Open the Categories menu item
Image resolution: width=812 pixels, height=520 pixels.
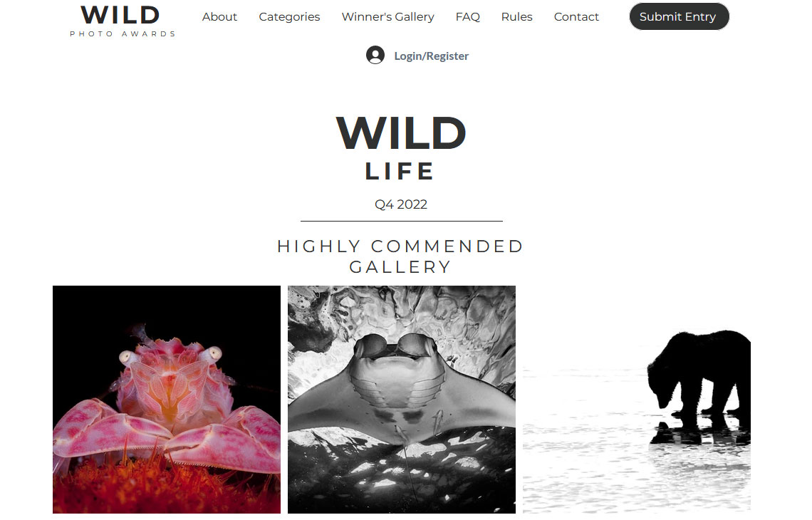[289, 16]
